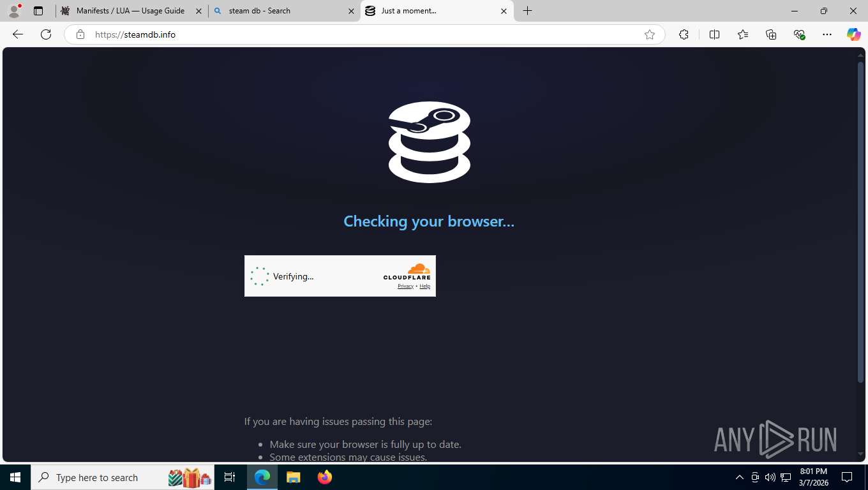Viewport: 868px width, 490px height.
Task: Close the Just a moment... tab
Action: tap(504, 11)
